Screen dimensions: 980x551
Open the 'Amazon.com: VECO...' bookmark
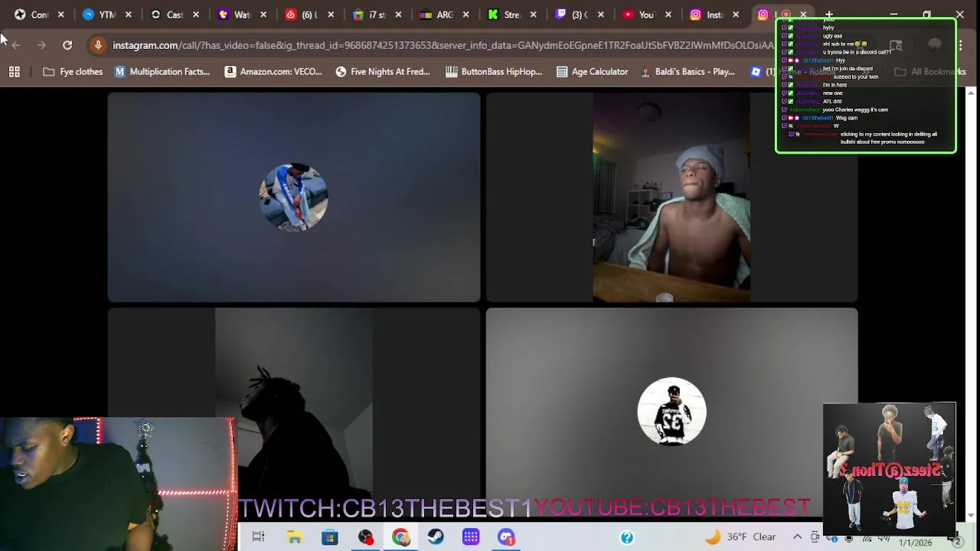click(273, 72)
